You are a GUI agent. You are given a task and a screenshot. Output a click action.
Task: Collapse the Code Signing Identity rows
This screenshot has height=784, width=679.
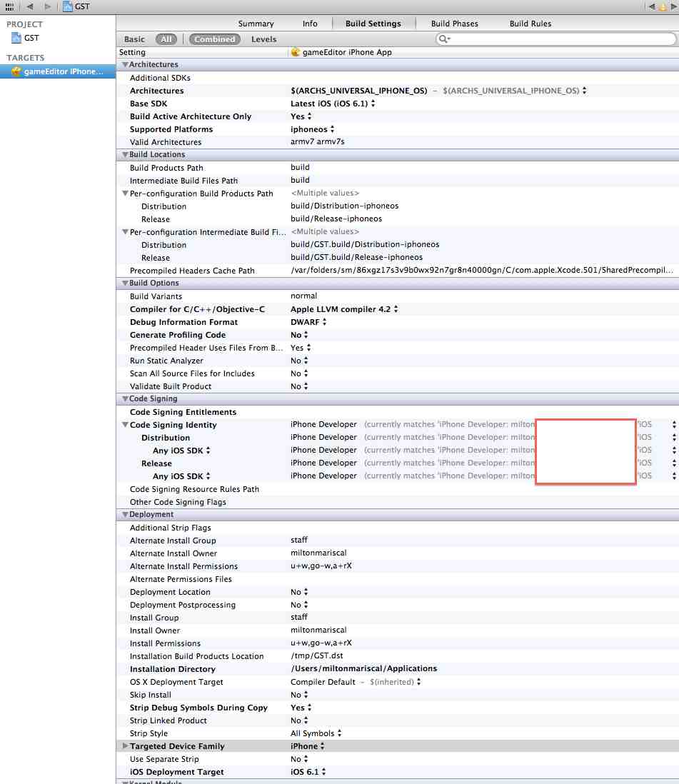pos(125,425)
